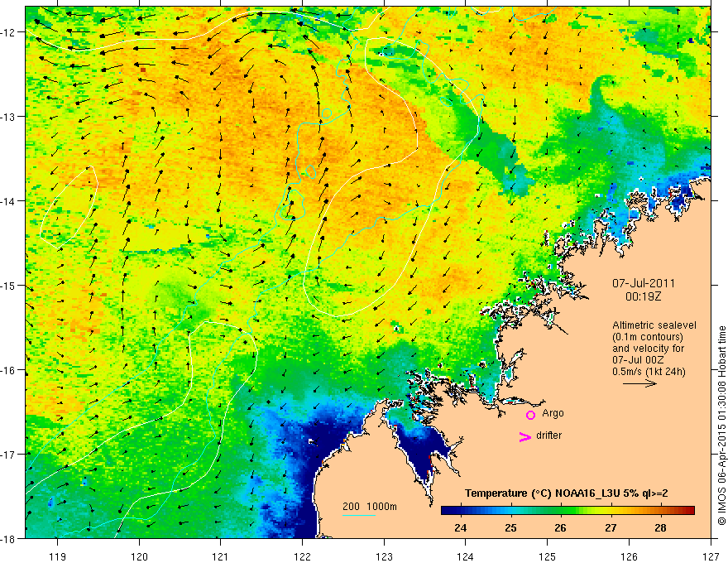Click latitude axis label -13
The height and width of the screenshot is (563, 728).
tap(8, 117)
